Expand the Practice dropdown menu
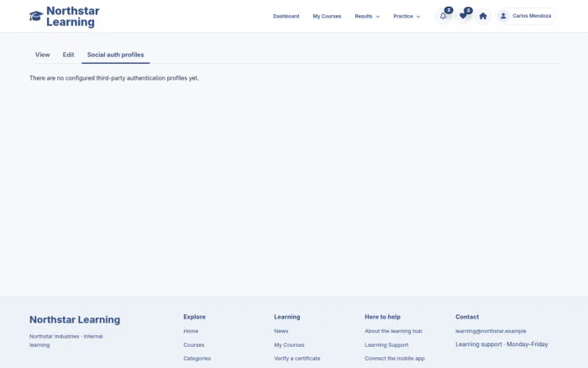Image resolution: width=588 pixels, height=368 pixels. pyautogui.click(x=407, y=17)
